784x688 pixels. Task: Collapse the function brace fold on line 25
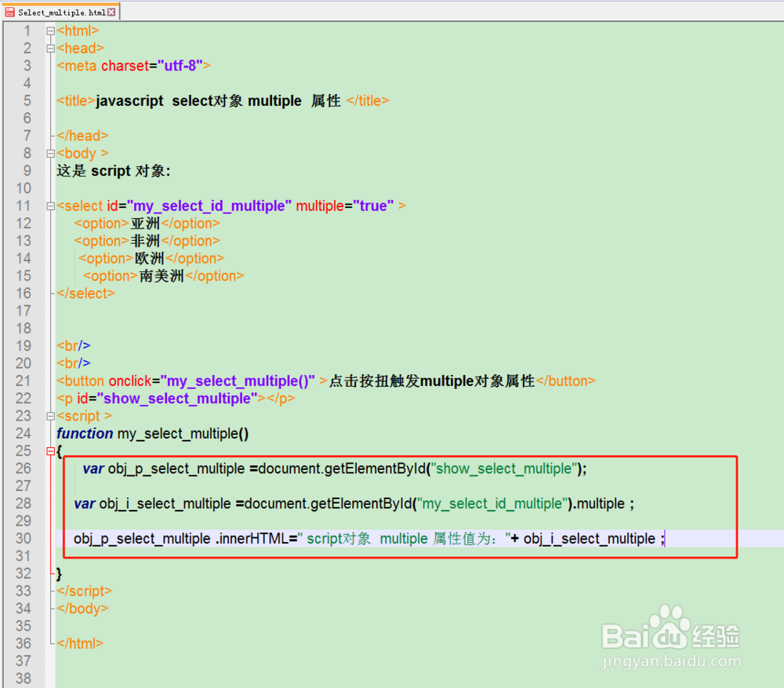pyautogui.click(x=50, y=451)
